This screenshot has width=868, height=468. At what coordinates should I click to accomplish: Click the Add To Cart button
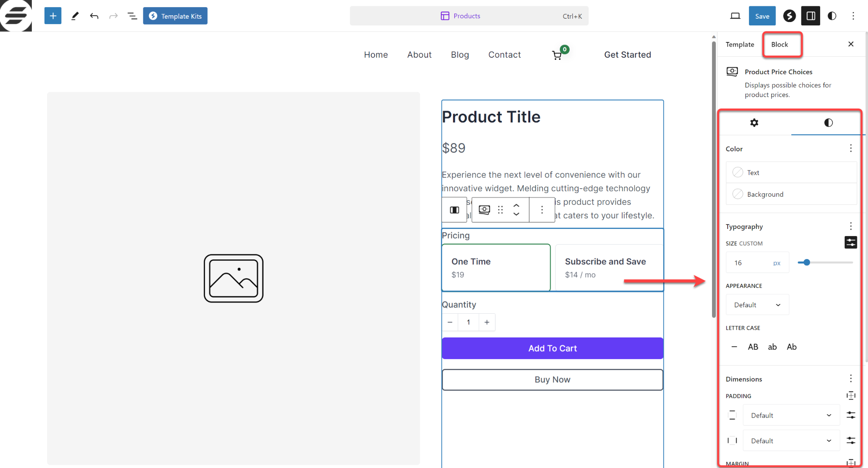(x=552, y=348)
